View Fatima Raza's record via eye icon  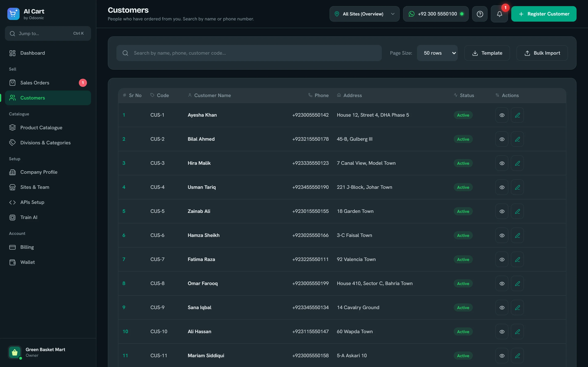(x=502, y=260)
